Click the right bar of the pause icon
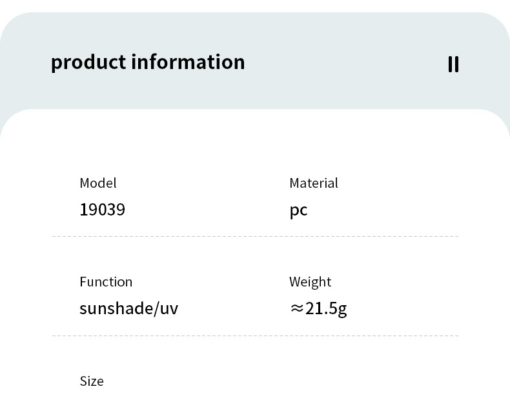The image size is (510, 420). tap(456, 64)
